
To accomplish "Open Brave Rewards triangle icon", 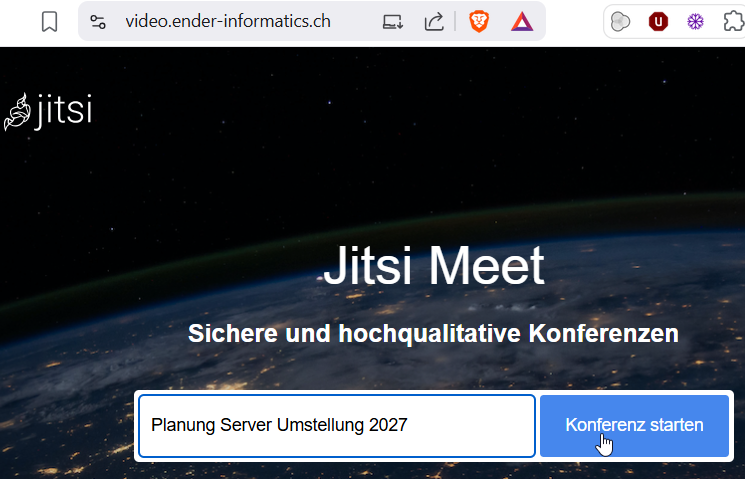I will coord(522,22).
